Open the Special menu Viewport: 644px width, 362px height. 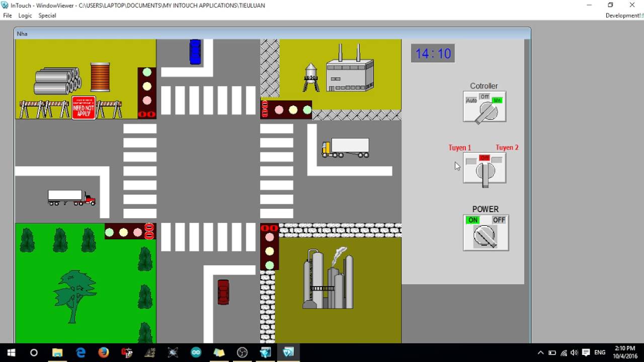(x=47, y=16)
